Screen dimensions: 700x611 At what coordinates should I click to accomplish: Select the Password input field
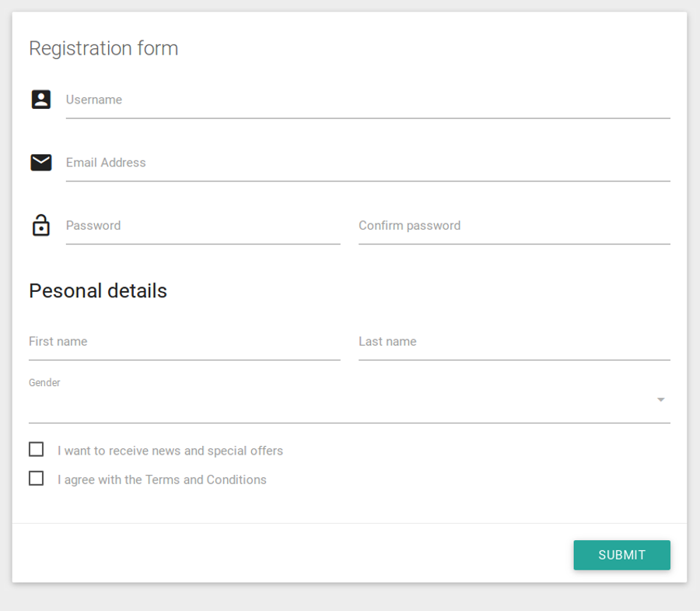202,226
